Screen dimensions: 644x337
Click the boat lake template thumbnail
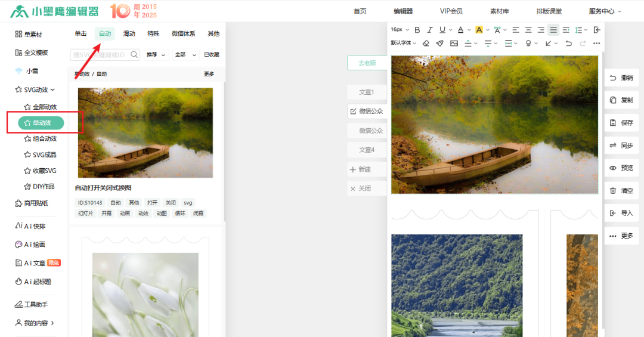tap(145, 133)
